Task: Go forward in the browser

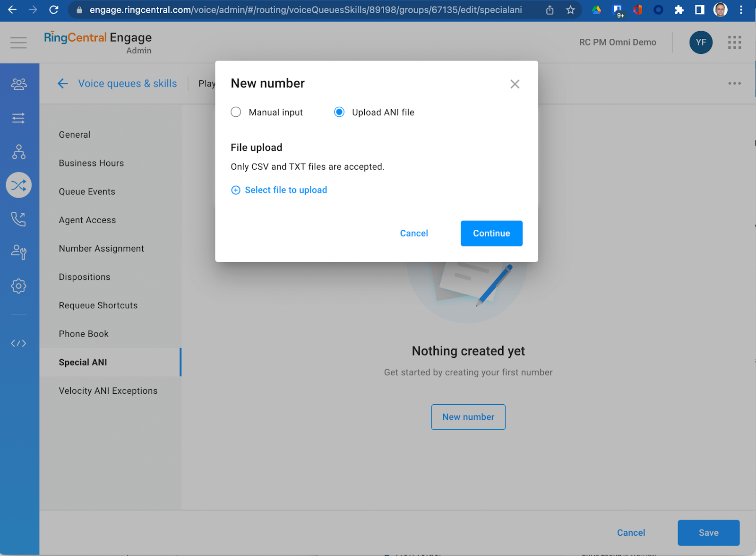Action: 33,9
